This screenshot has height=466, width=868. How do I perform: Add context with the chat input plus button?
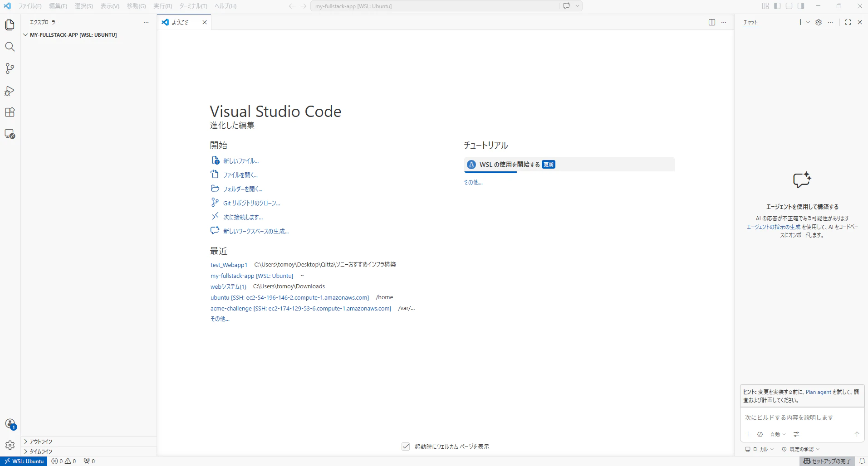click(748, 434)
